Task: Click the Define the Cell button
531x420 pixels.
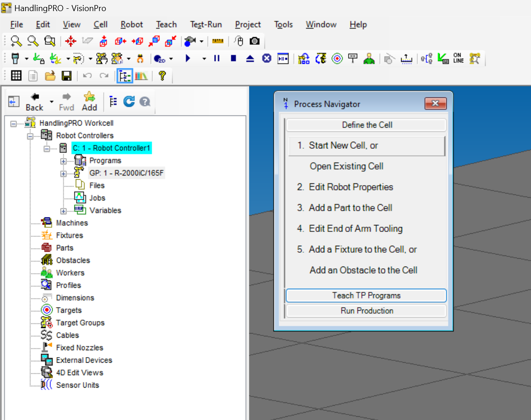Action: point(366,125)
